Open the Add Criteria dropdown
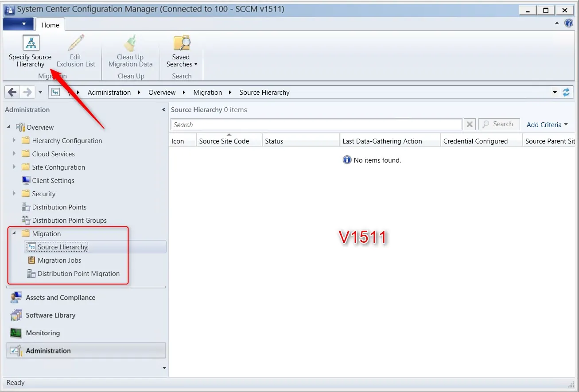Screen dimensions: 579x392 pos(547,124)
